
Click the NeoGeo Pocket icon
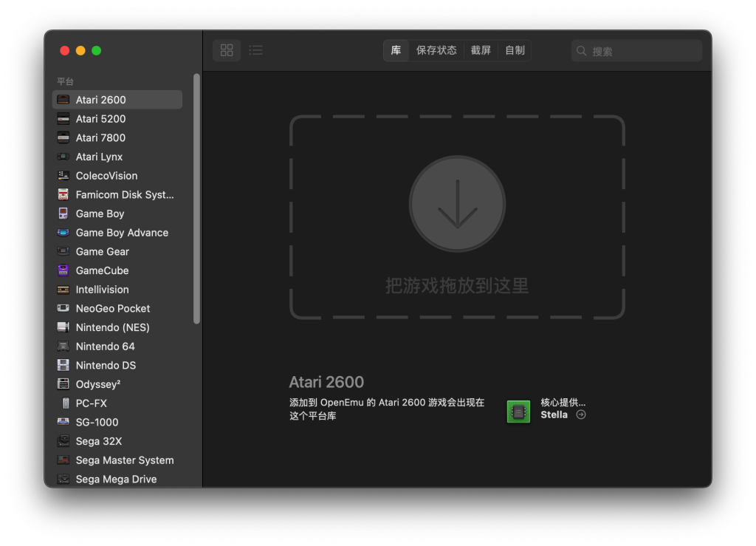(x=63, y=308)
